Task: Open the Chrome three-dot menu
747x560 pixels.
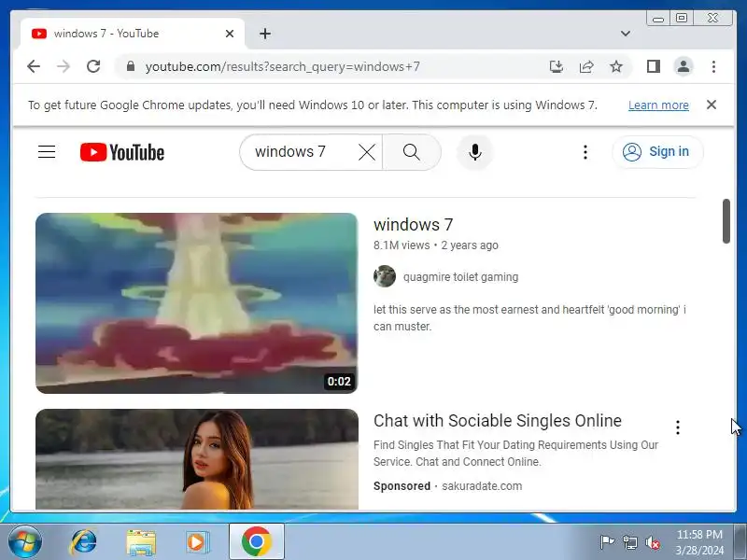Action: (x=713, y=66)
